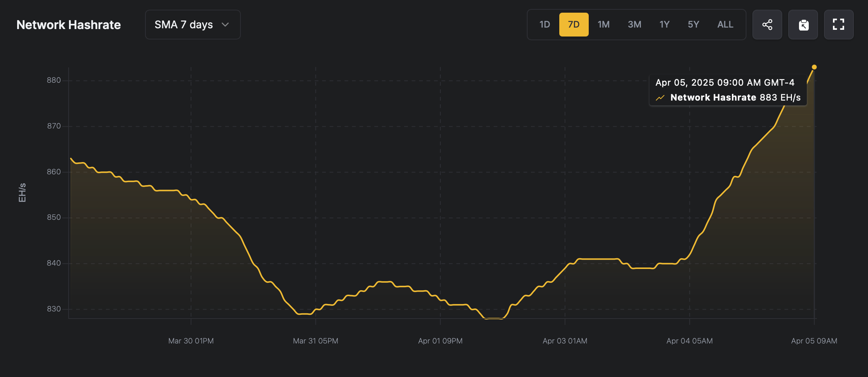Select the active 7D range
Viewport: 868px width, 377px height.
[574, 25]
